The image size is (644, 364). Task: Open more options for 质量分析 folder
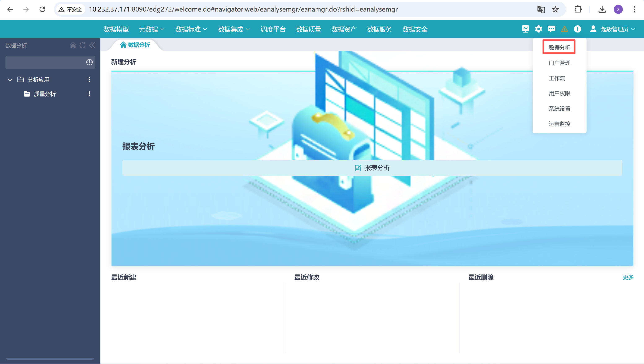point(89,94)
